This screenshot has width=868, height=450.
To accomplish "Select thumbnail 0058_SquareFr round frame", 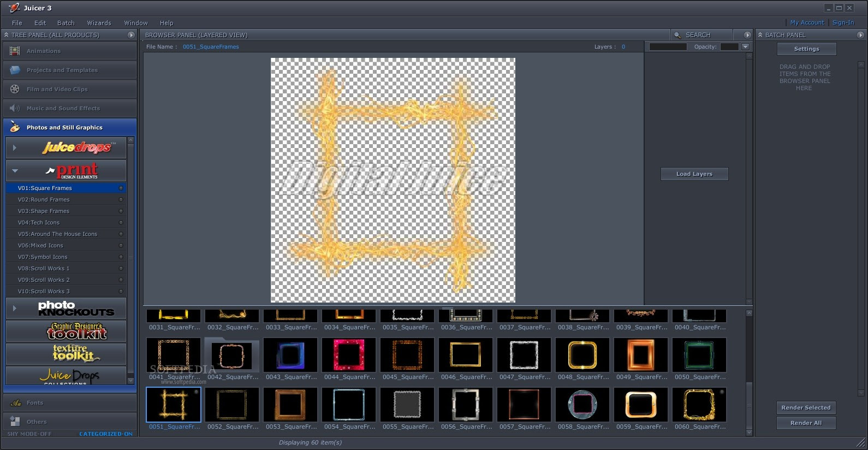I will tap(582, 405).
